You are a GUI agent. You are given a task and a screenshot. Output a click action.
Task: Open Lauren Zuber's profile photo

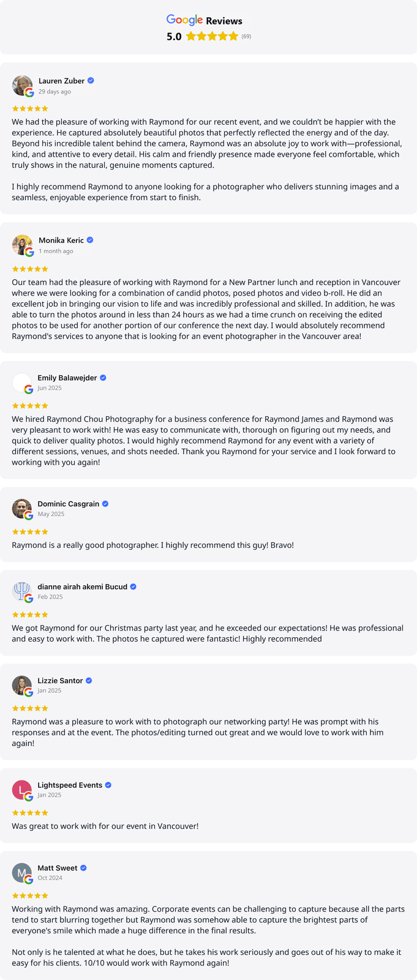click(22, 86)
